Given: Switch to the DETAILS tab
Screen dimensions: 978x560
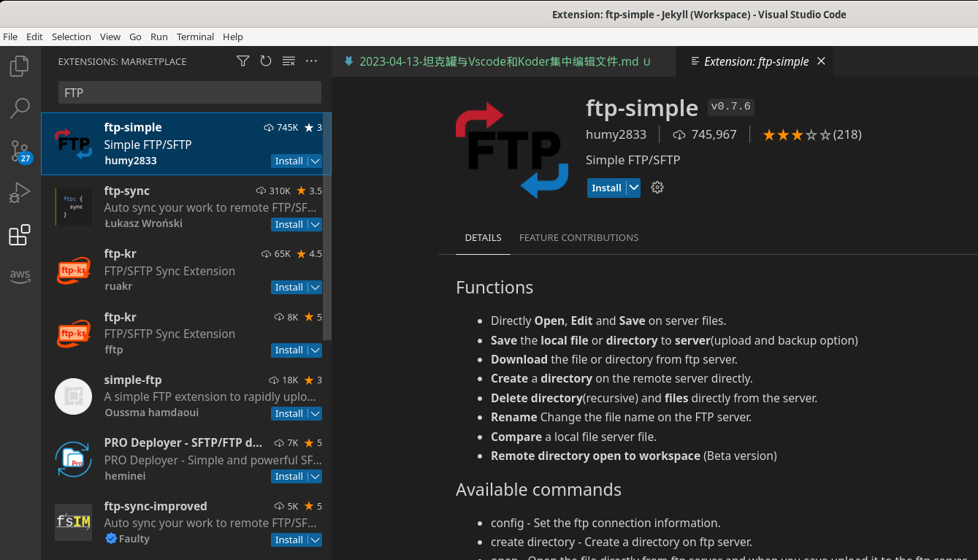Looking at the screenshot, I should coord(483,237).
